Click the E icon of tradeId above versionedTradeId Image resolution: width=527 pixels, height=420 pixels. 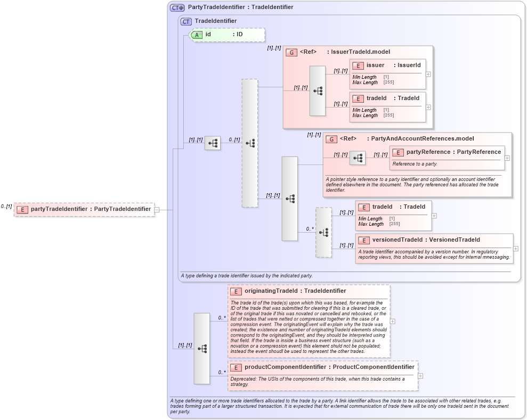(x=363, y=208)
